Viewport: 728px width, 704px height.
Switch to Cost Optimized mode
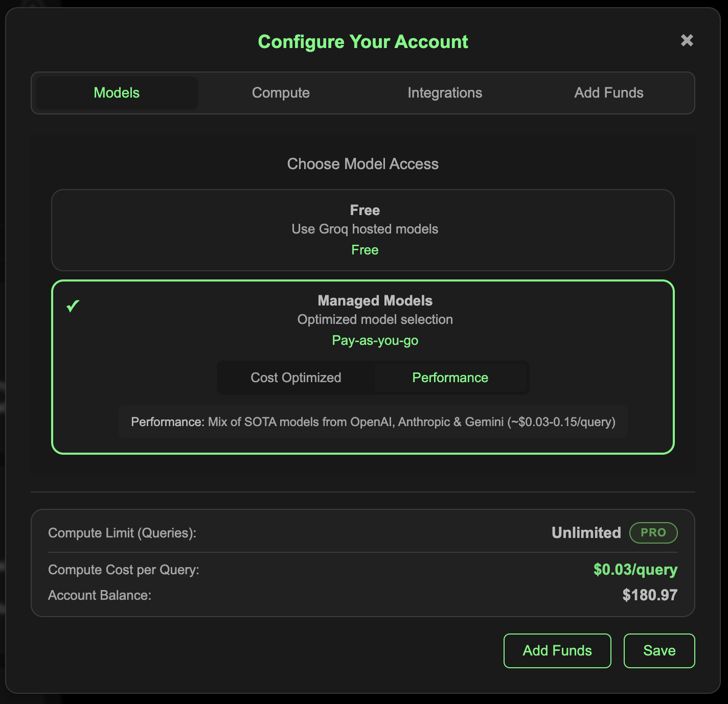pyautogui.click(x=295, y=378)
